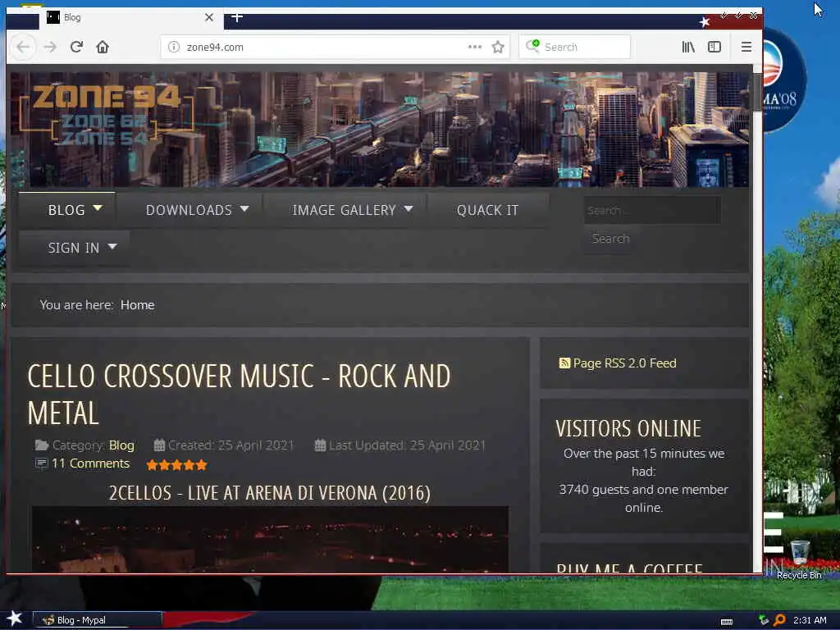Open the IMAGE GALLERY navigation menu
Image resolution: width=840 pixels, height=630 pixels.
pos(344,210)
